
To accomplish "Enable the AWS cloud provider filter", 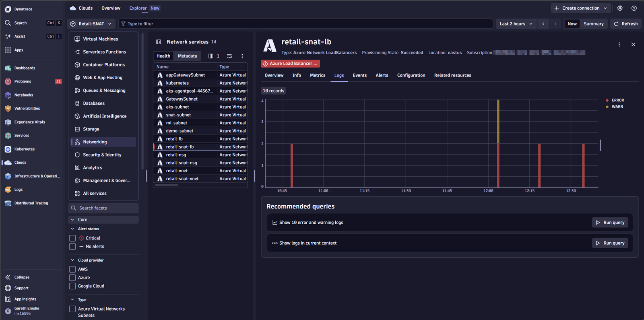I will (72, 269).
